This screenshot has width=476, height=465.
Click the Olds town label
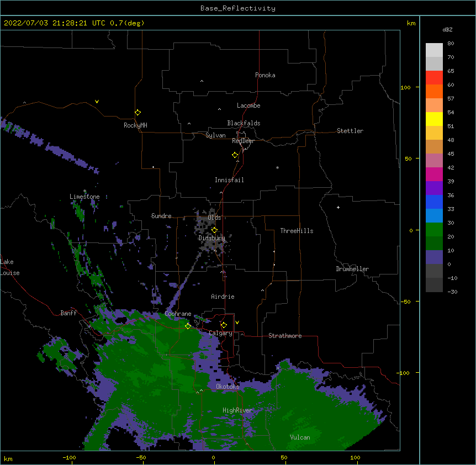(214, 218)
